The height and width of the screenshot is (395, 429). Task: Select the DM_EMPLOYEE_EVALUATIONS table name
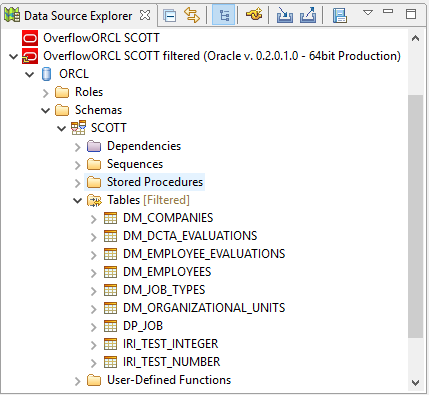(x=204, y=254)
